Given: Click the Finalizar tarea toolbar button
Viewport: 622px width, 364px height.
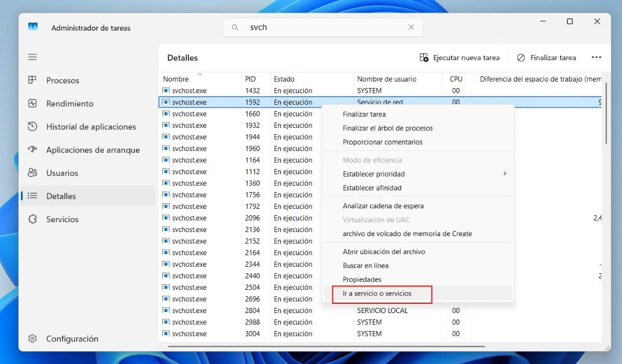Looking at the screenshot, I should coord(546,58).
